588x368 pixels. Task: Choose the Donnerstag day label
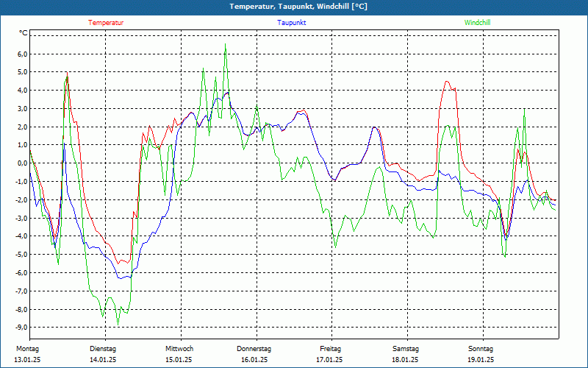(x=254, y=348)
